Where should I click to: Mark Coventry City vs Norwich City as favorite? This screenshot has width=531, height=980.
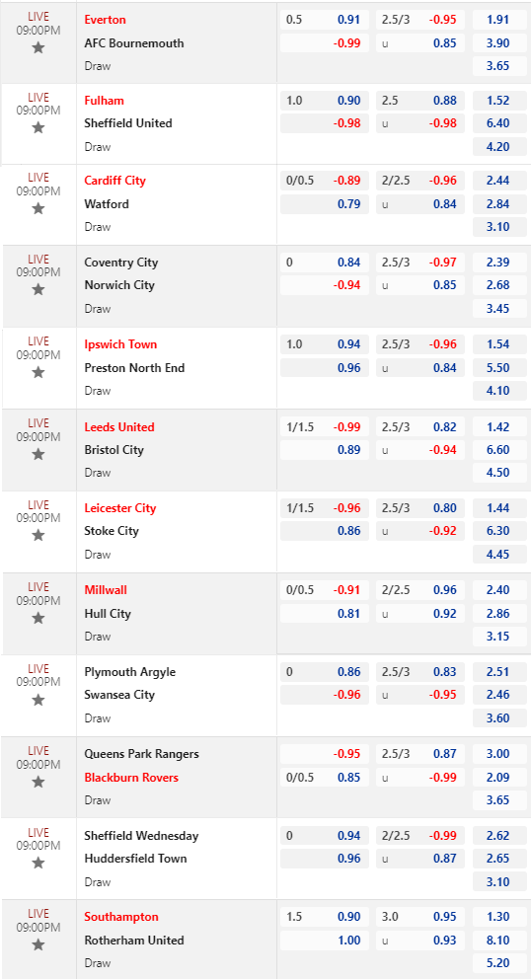pos(38,289)
